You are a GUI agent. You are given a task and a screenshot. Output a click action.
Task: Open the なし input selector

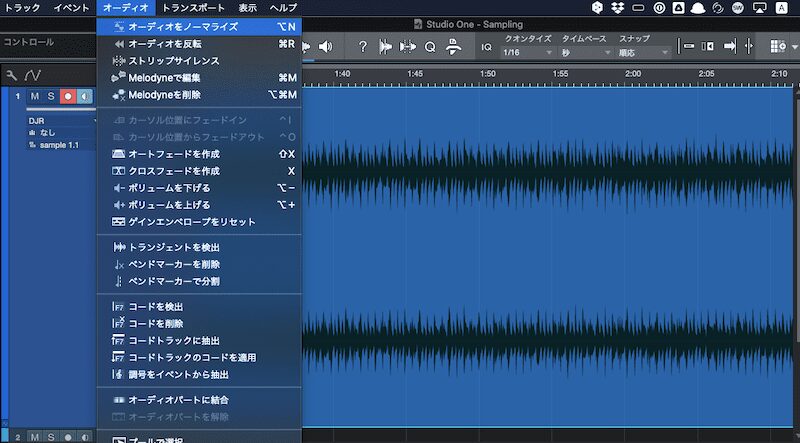click(61, 133)
